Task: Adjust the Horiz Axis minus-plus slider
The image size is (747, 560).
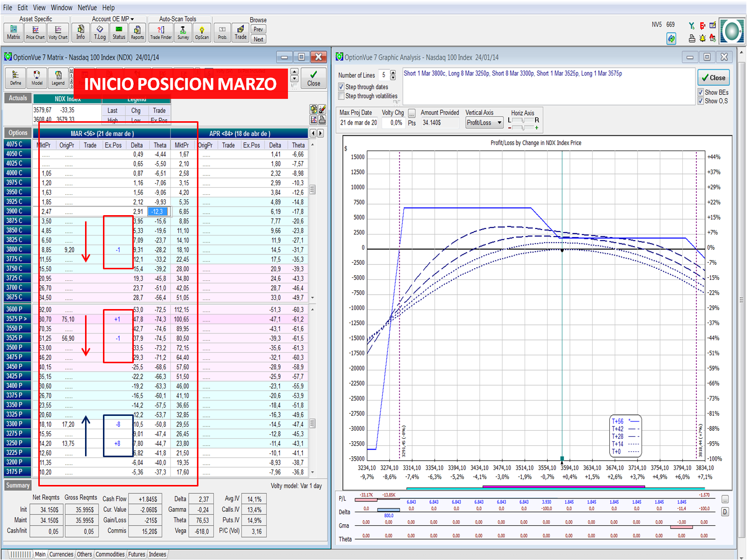Action: pyautogui.click(x=523, y=128)
